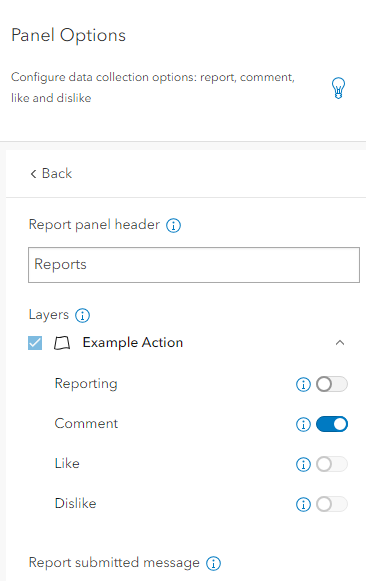Click the Comment label text
This screenshot has height=581, width=366.
(86, 424)
